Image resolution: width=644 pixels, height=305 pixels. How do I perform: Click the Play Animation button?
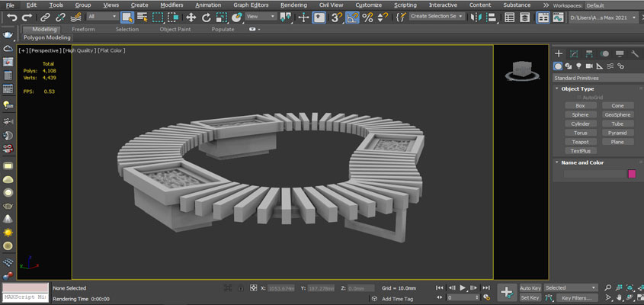pyautogui.click(x=463, y=287)
